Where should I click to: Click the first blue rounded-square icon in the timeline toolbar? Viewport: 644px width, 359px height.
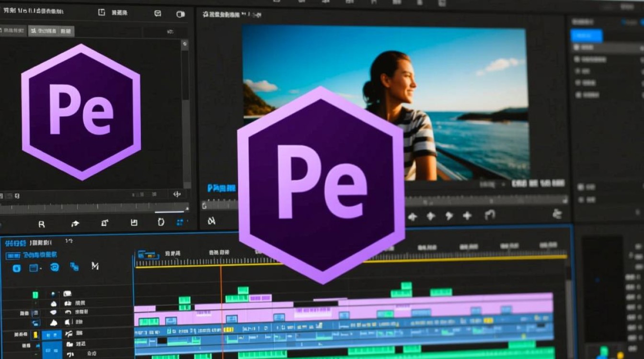[16, 268]
